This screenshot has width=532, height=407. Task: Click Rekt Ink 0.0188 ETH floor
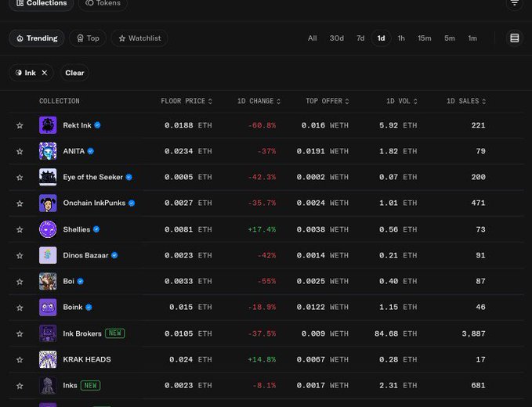point(188,125)
